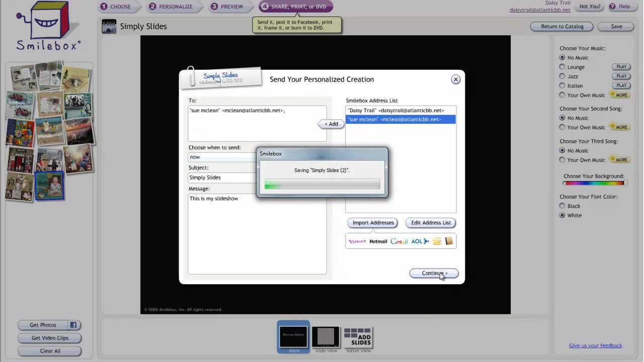Click the Return to Catalog button

coord(562,27)
